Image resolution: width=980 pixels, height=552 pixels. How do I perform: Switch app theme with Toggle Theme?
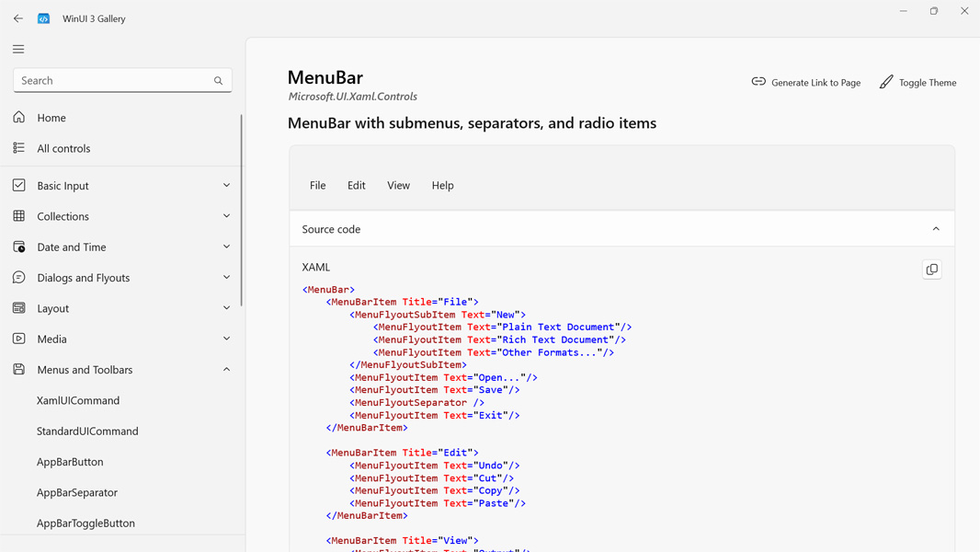[917, 83]
